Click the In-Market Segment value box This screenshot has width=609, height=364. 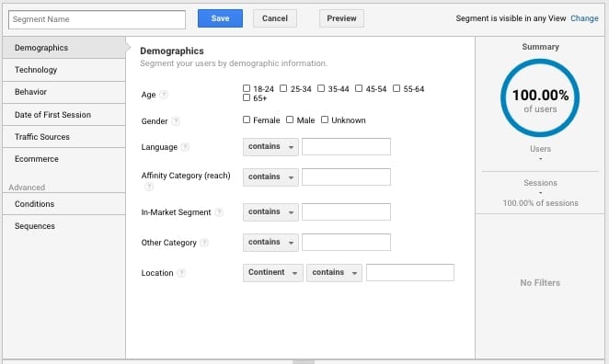346,212
